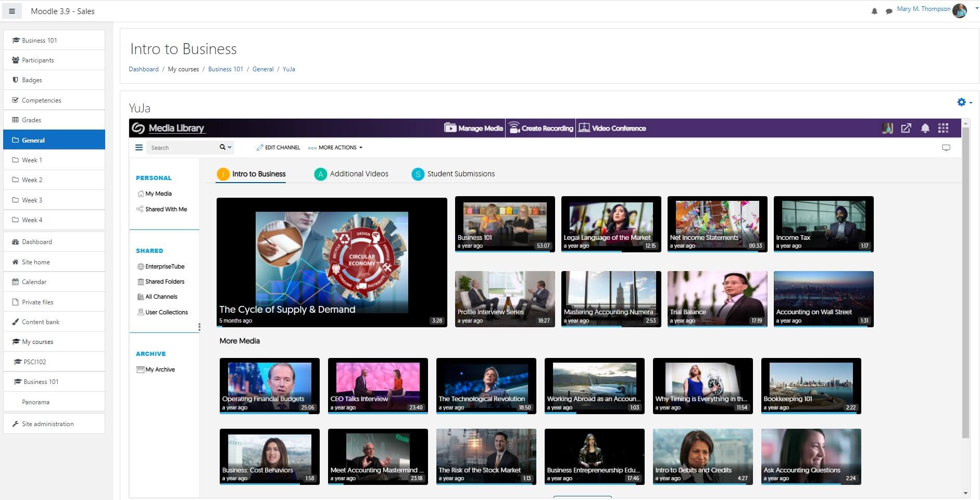This screenshot has width=980, height=500.
Task: Open Moodle messages chat icon
Action: (x=889, y=11)
